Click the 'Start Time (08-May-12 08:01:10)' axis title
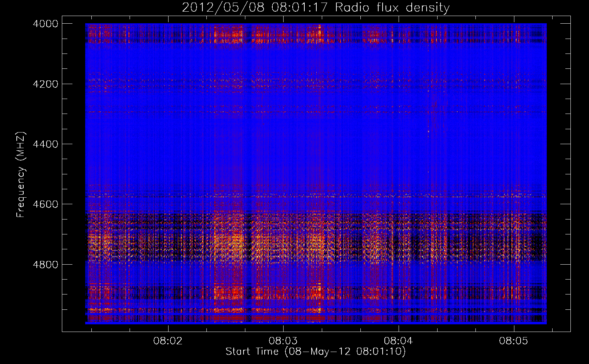Image resolution: width=589 pixels, height=364 pixels. tap(316, 352)
